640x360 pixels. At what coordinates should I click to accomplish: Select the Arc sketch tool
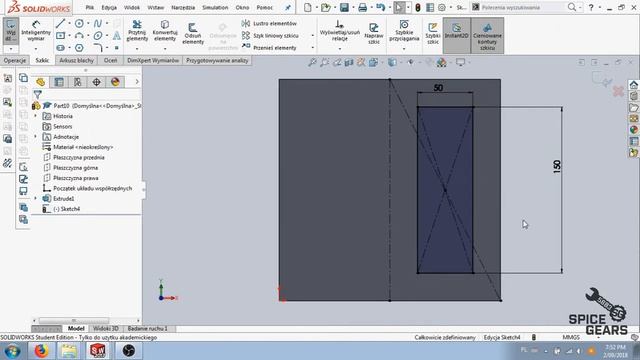(x=79, y=36)
